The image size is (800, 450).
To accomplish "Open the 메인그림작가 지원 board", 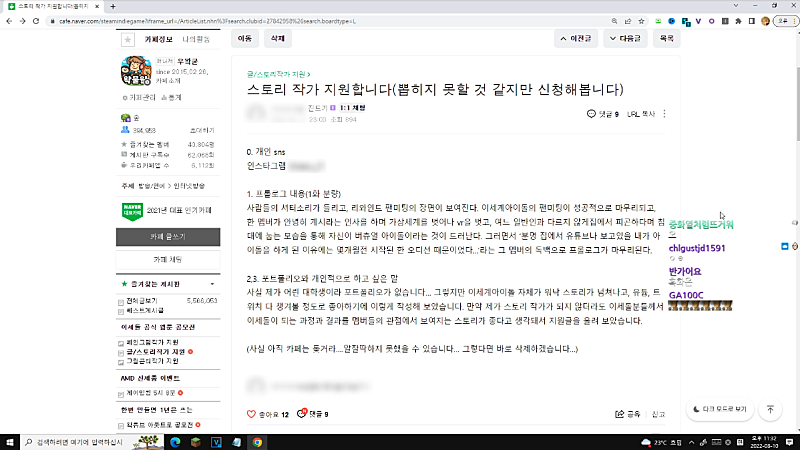I will pyautogui.click(x=152, y=342).
